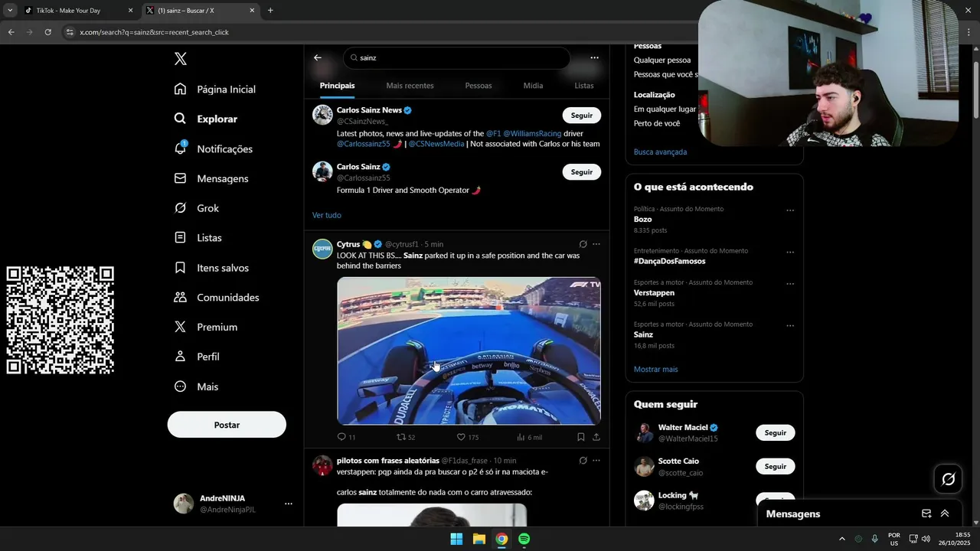Reply to Cytrus post comment icon
The width and height of the screenshot is (980, 551).
(x=341, y=437)
